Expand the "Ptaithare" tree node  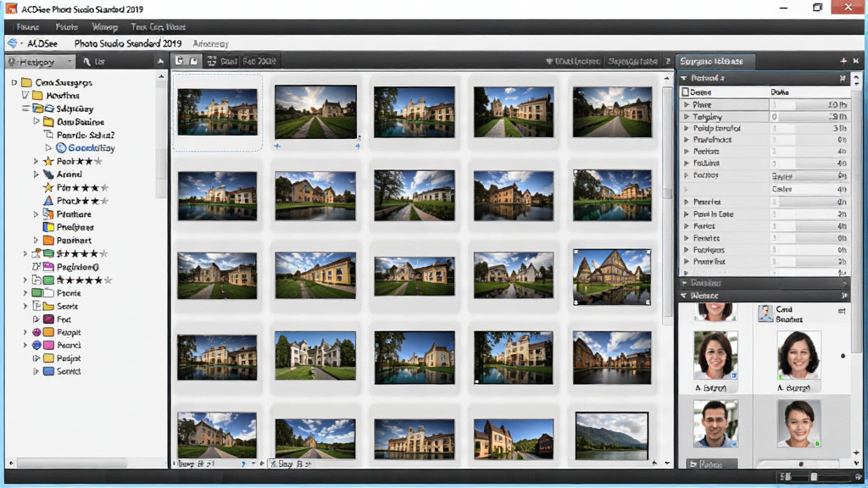[x=36, y=214]
